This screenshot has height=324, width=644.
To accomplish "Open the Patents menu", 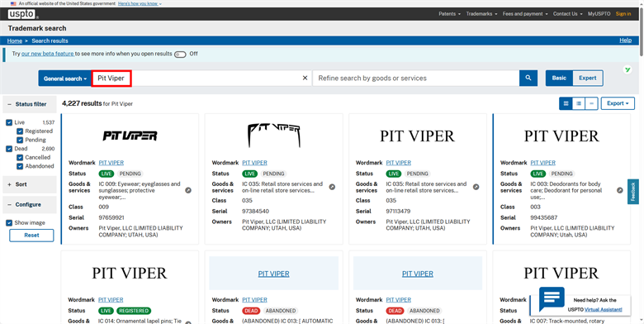I will click(x=449, y=14).
